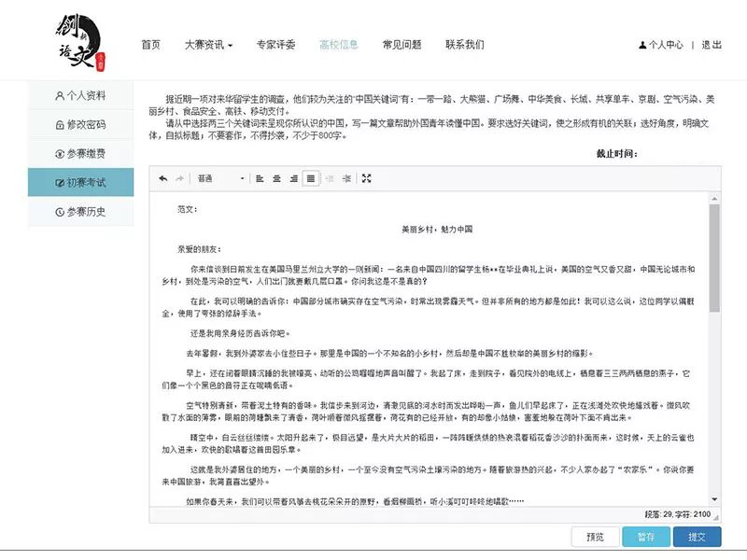Click the word count 段落: 29, 字符: 2100

click(678, 514)
